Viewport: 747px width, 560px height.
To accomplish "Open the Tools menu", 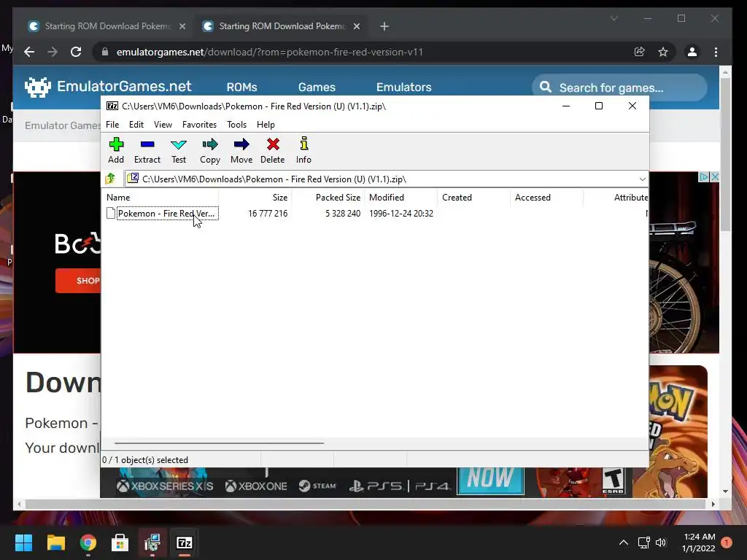I will [x=237, y=124].
